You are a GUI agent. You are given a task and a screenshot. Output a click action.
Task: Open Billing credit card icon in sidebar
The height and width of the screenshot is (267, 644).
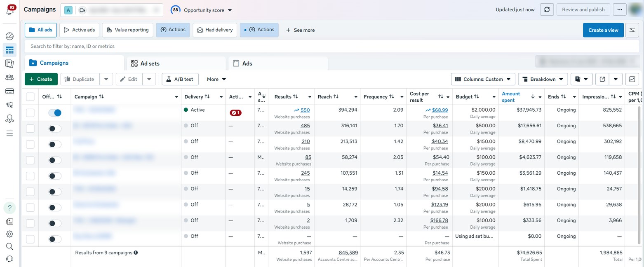click(9, 91)
